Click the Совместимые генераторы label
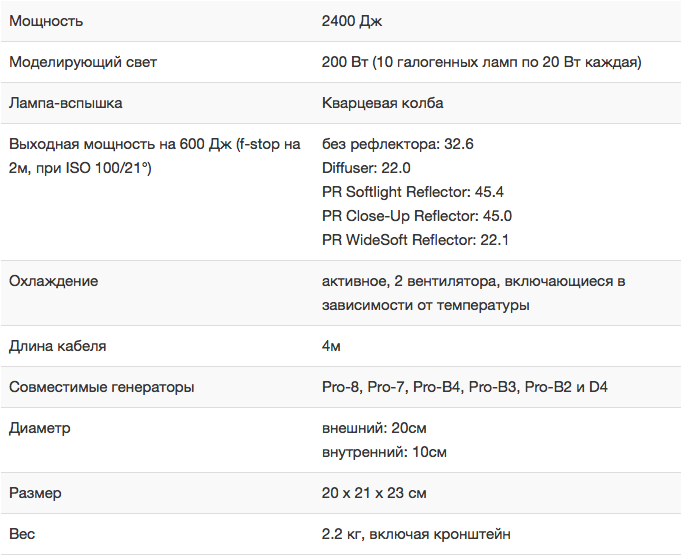681x555 pixels. tap(101, 387)
